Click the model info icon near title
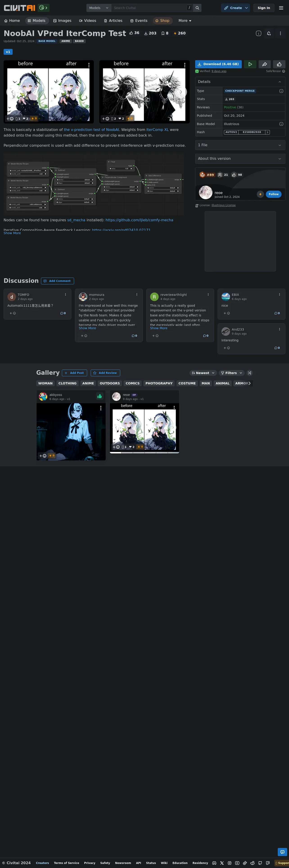The width and height of the screenshot is (289, 868). pyautogui.click(x=258, y=33)
